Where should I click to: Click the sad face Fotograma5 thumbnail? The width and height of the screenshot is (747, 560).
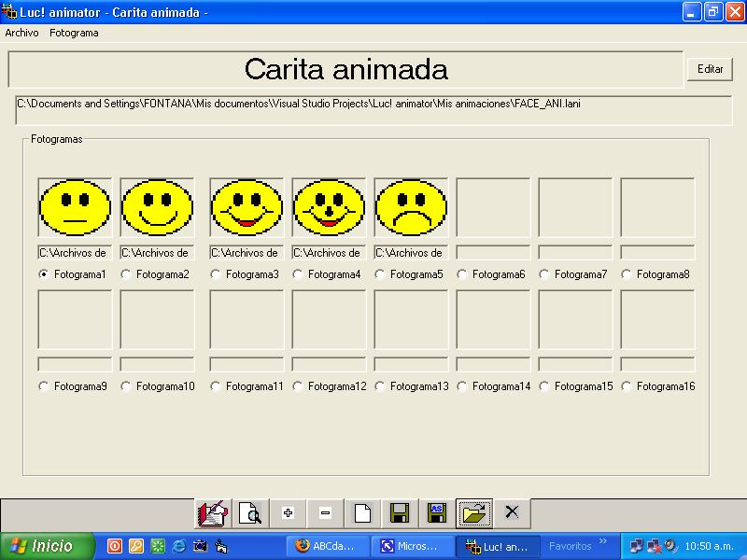tap(411, 207)
